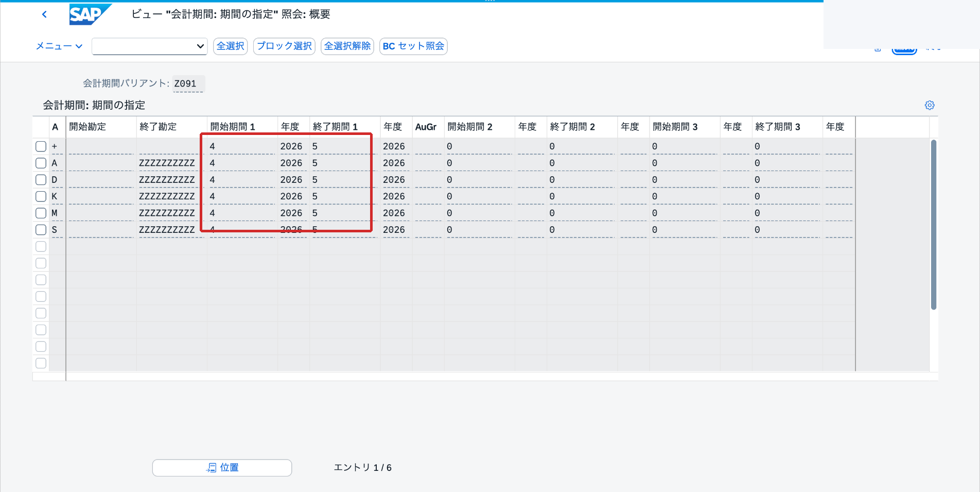Click the エントリ 1 / 6 entry counter

(363, 468)
